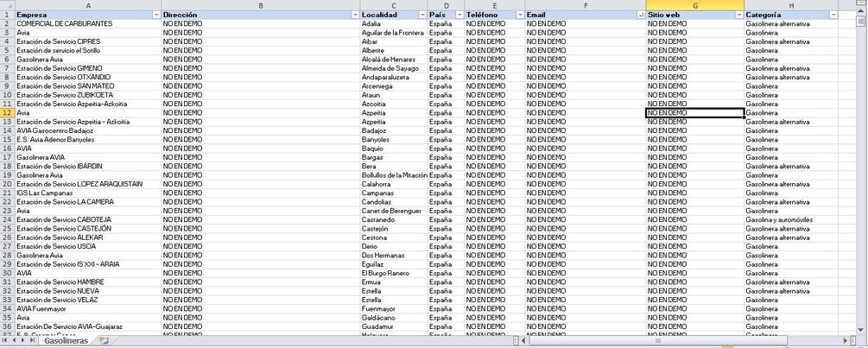Select cell Estación de Servicio HAMBRE
This screenshot has width=868, height=348.
point(88,282)
